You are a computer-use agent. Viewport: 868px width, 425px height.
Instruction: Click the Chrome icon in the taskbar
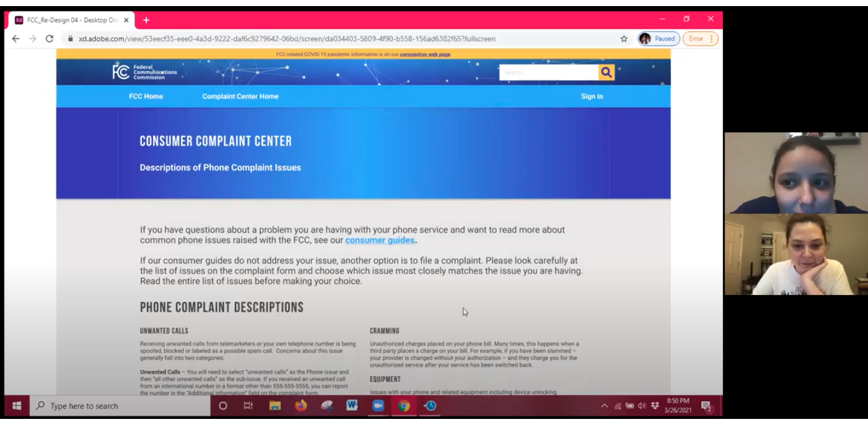point(404,406)
